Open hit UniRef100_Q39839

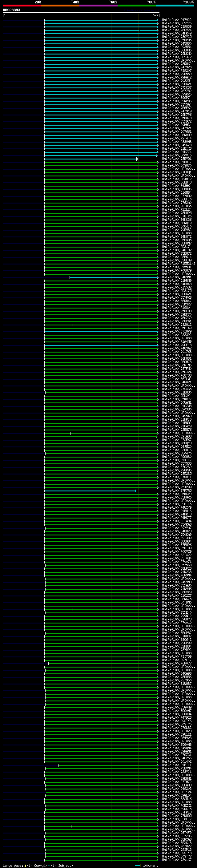[177, 26]
